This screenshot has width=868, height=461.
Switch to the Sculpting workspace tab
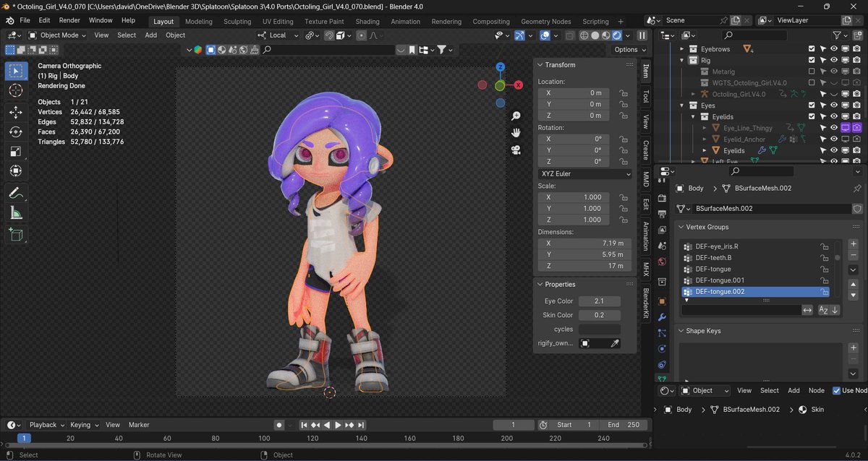point(237,21)
